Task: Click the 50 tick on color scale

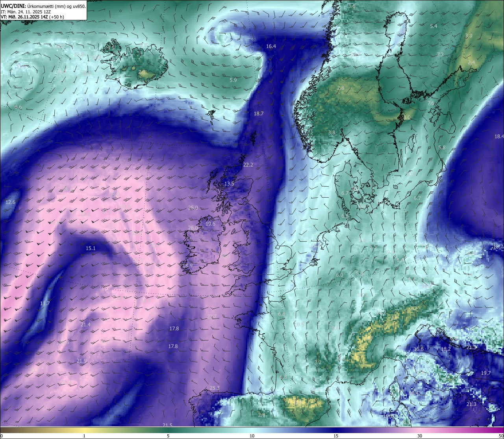Action: point(501,436)
